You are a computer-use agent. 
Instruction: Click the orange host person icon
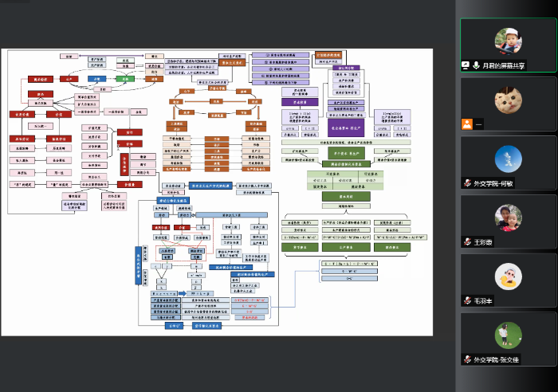466,124
